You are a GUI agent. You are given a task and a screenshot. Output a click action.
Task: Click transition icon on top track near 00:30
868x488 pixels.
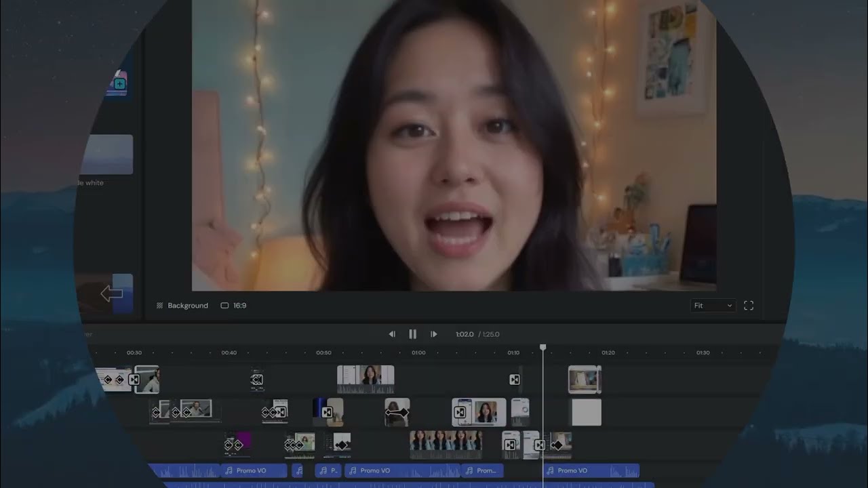tap(134, 380)
